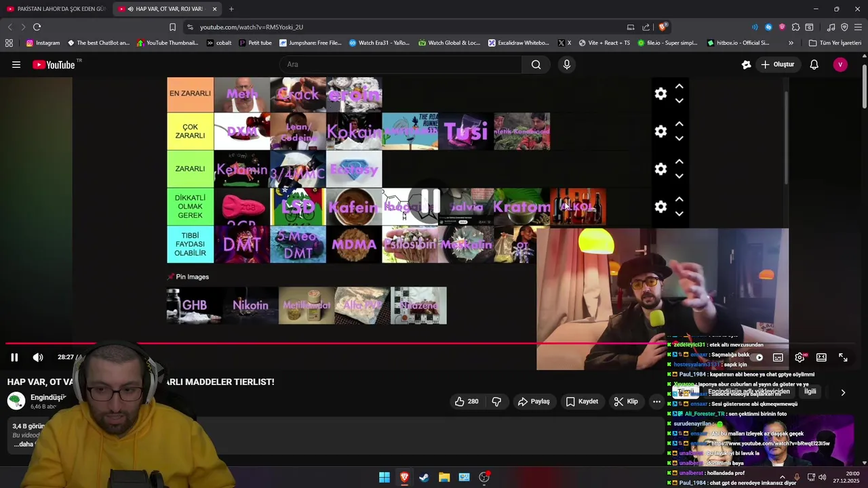
Task: Toggle theater mode in the player
Action: [821, 357]
